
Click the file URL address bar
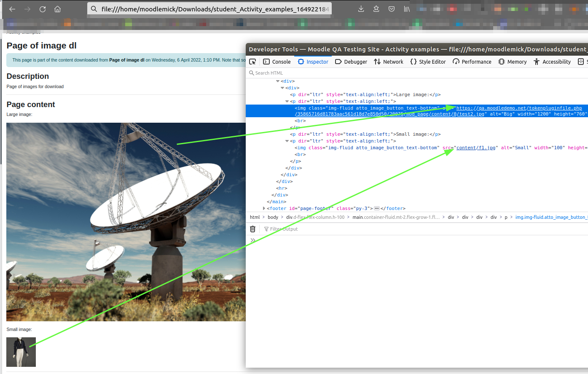(x=209, y=9)
